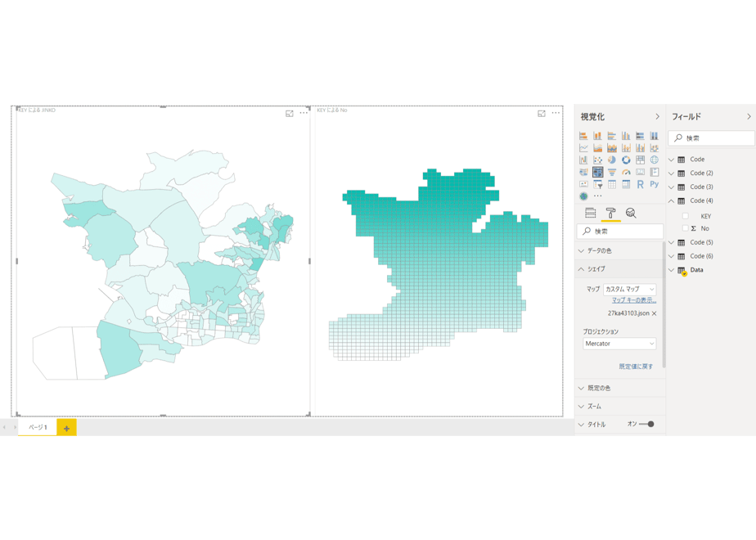The height and width of the screenshot is (540, 756).
Task: Expand the Code (5) table
Action: coord(671,242)
